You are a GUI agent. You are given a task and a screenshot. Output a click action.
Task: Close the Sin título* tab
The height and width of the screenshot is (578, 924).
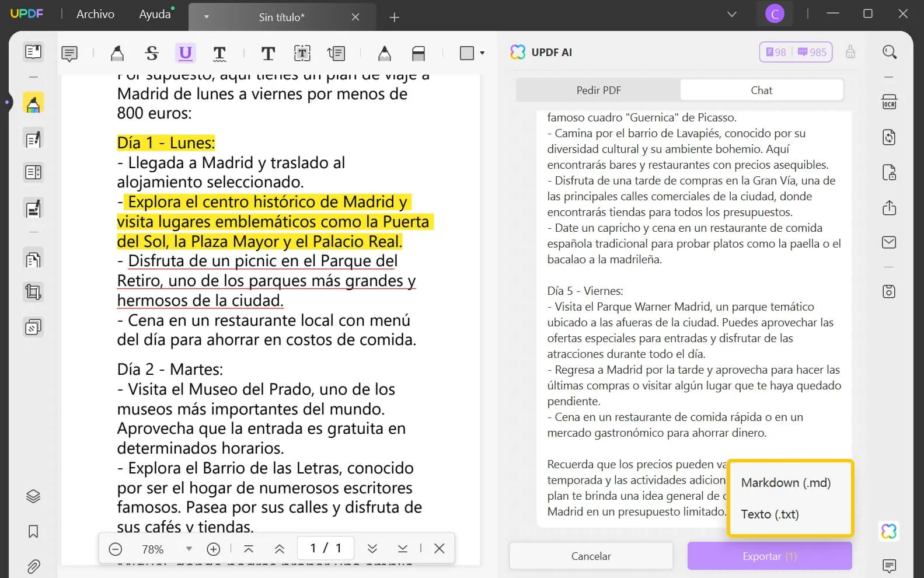[355, 17]
